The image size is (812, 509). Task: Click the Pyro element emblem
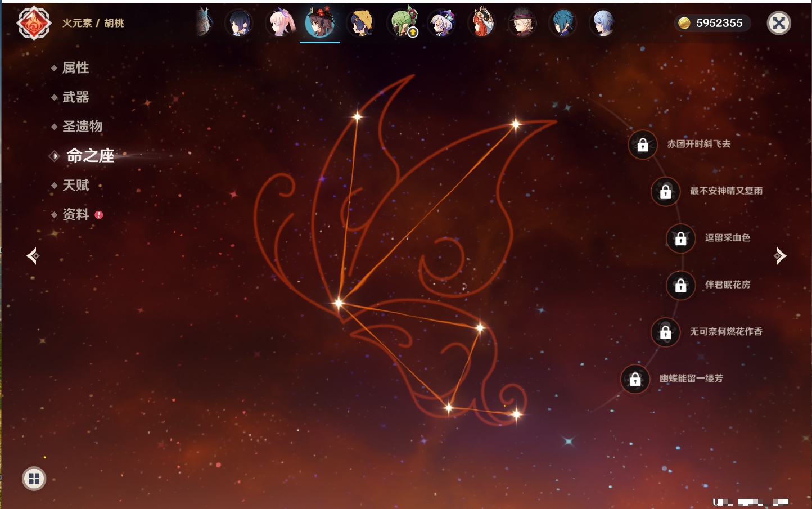(34, 23)
